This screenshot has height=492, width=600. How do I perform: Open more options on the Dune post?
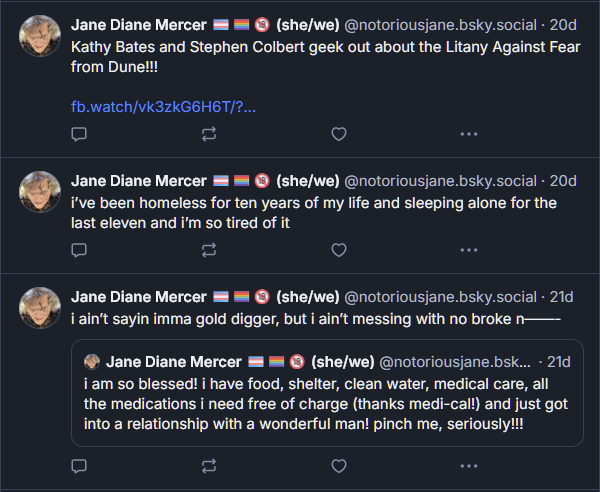468,134
